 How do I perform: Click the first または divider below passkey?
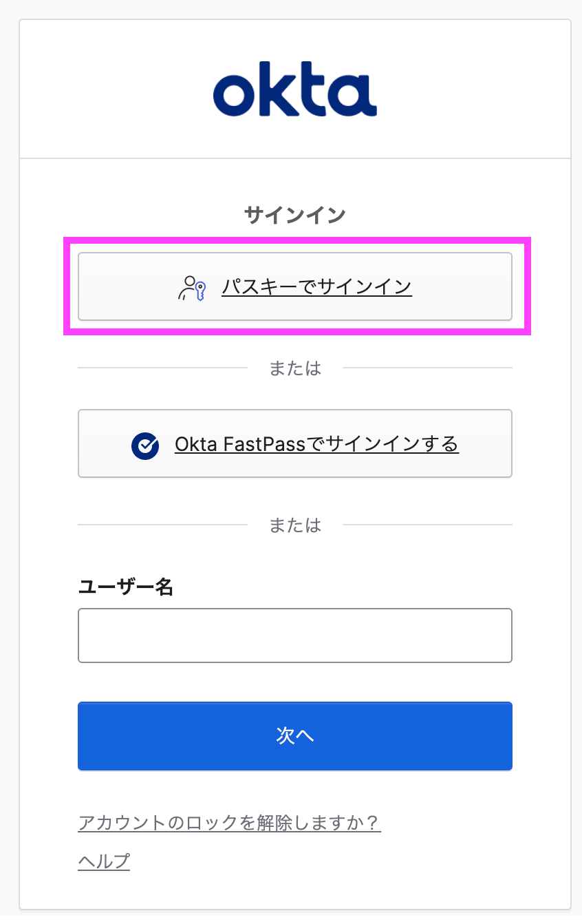coord(294,368)
